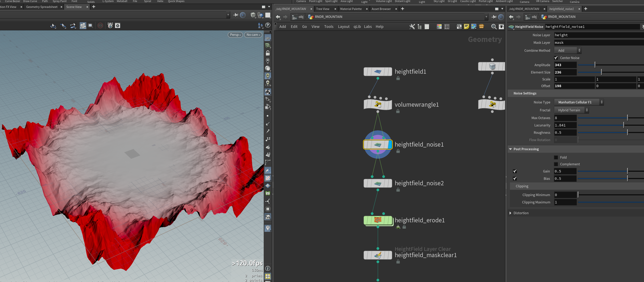This screenshot has height=282, width=644.
Task: Click the render region tool icon
Action: (91, 25)
